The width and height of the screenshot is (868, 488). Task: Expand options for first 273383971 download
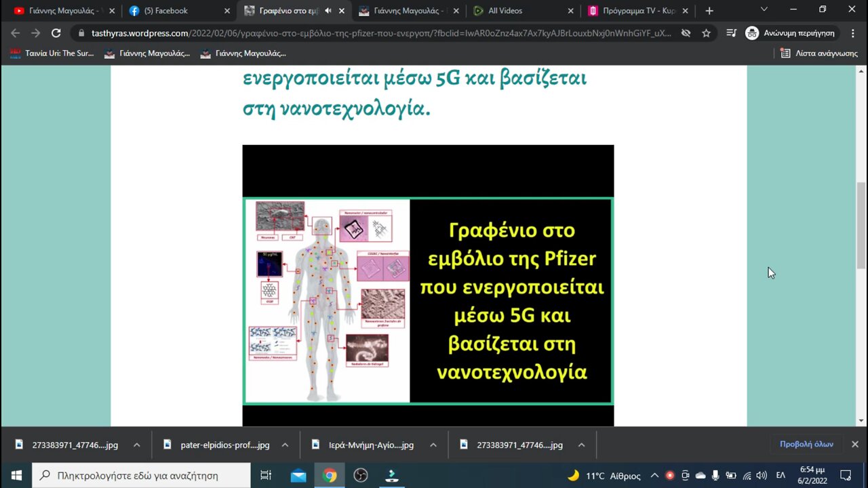(136, 445)
